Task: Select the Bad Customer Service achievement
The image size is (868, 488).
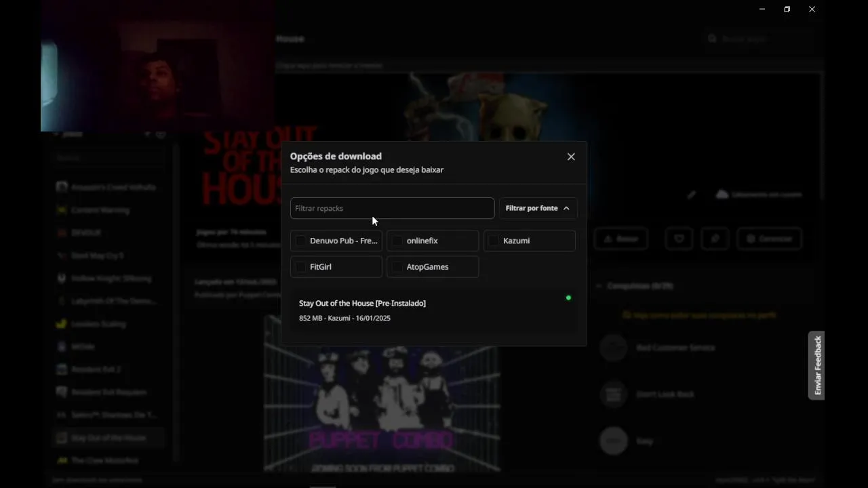Action: point(705,348)
